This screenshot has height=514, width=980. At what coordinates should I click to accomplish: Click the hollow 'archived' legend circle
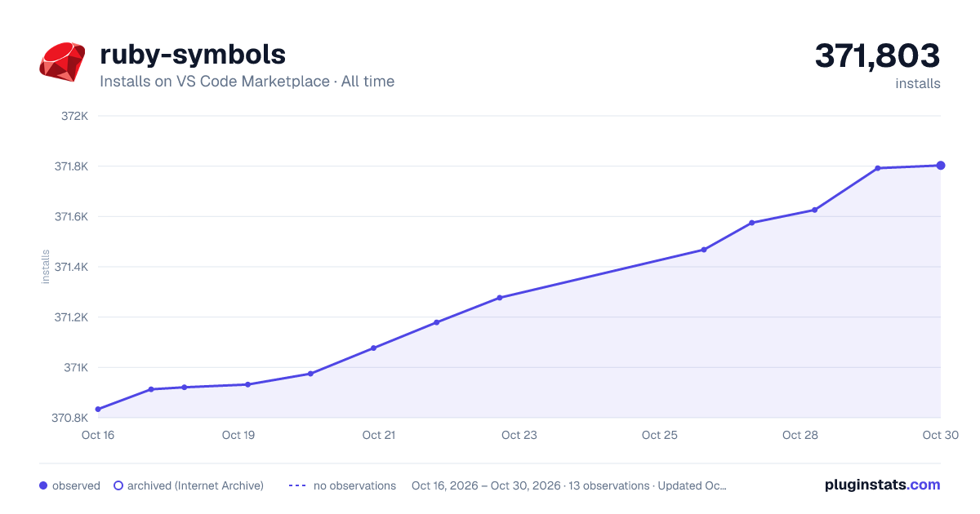(118, 485)
